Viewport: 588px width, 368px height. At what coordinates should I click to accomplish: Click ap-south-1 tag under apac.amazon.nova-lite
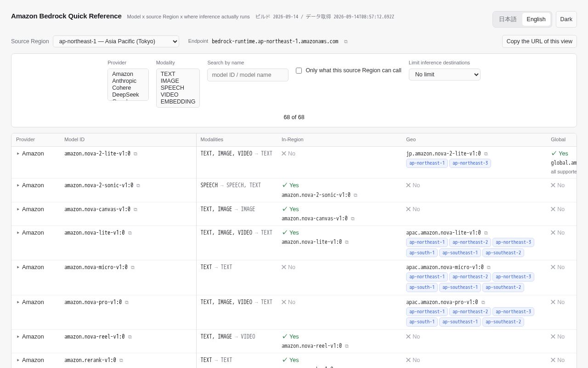422,253
